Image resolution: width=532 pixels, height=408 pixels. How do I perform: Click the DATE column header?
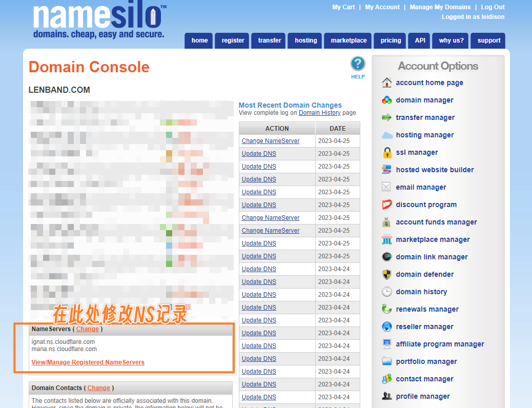(x=338, y=128)
